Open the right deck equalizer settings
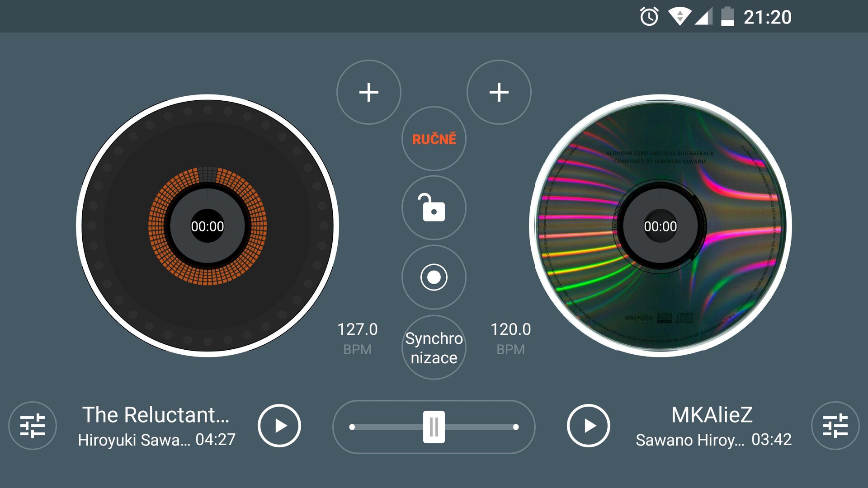 (x=835, y=426)
